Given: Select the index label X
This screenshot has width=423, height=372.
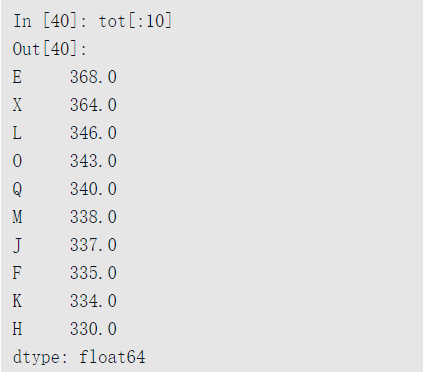Looking at the screenshot, I should (17, 105).
